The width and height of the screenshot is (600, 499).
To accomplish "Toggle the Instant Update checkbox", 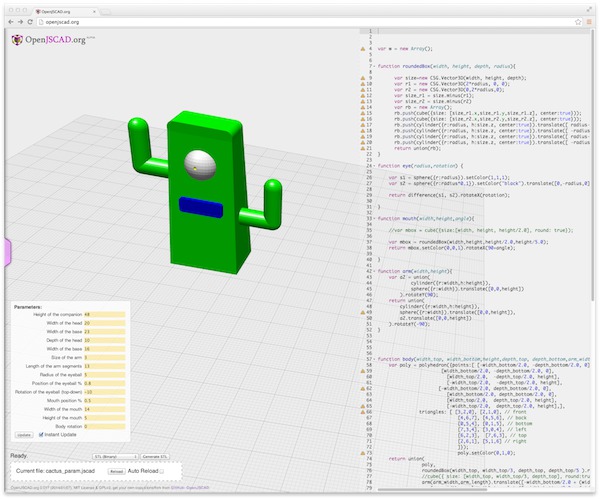I will 41,435.
